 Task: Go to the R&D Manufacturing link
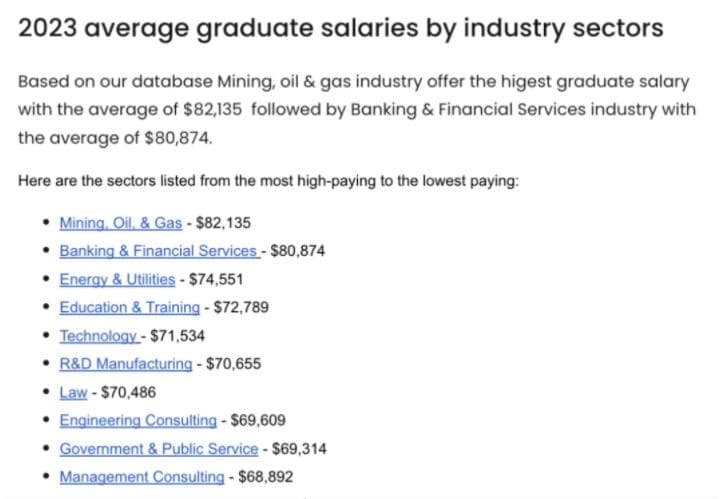pyautogui.click(x=126, y=364)
